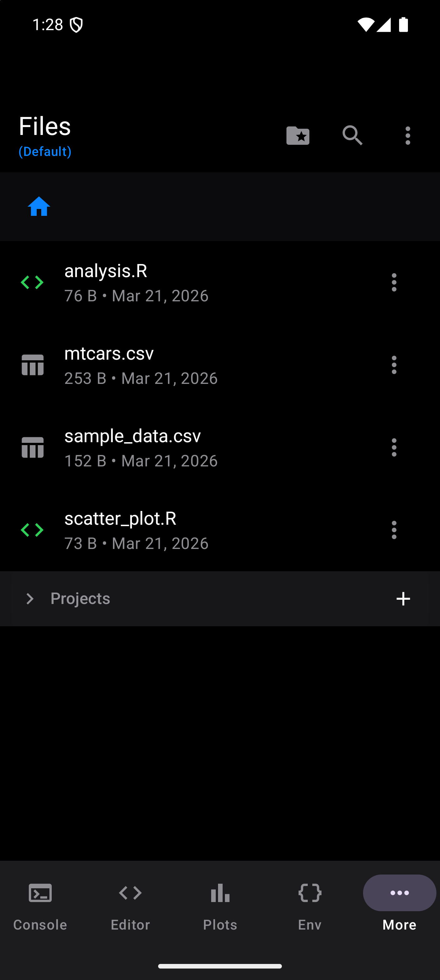Show more options for sample_data.csv
This screenshot has width=440, height=980.
[394, 447]
